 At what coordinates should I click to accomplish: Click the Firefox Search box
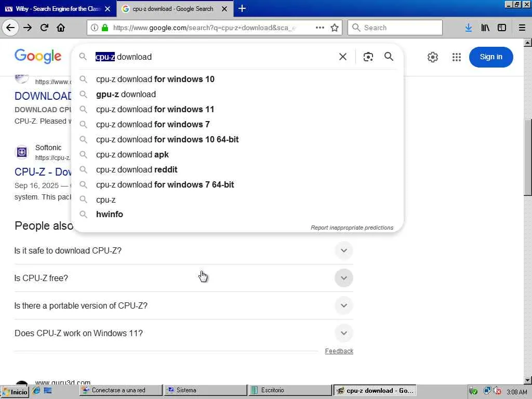[x=395, y=28]
